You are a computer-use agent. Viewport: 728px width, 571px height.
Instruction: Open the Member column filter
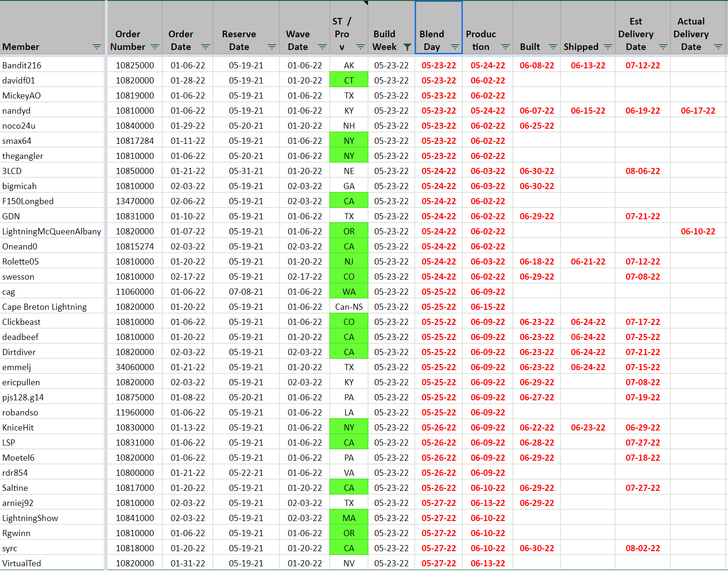(x=97, y=47)
